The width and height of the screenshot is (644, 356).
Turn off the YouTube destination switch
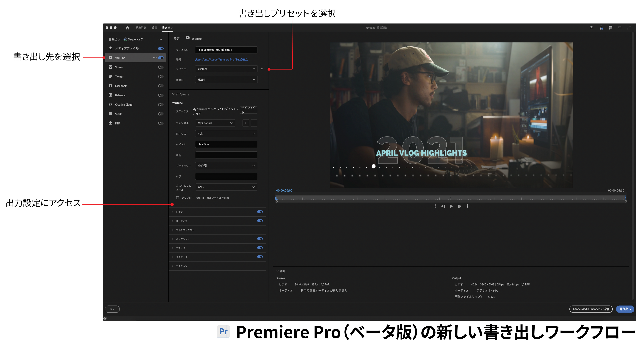[161, 58]
